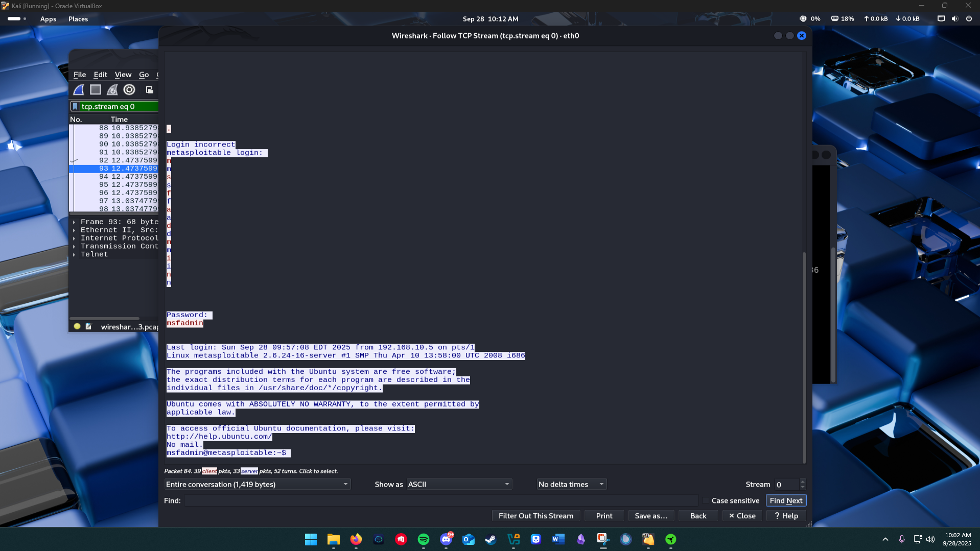Image resolution: width=980 pixels, height=551 pixels.
Task: Select packet 95 in the packet list
Action: pos(114,185)
